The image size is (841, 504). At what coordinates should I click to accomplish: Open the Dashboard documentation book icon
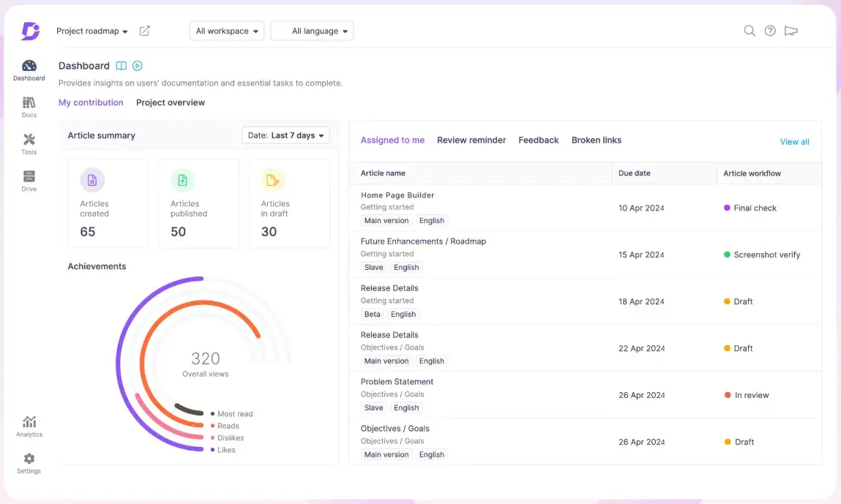[x=122, y=66]
